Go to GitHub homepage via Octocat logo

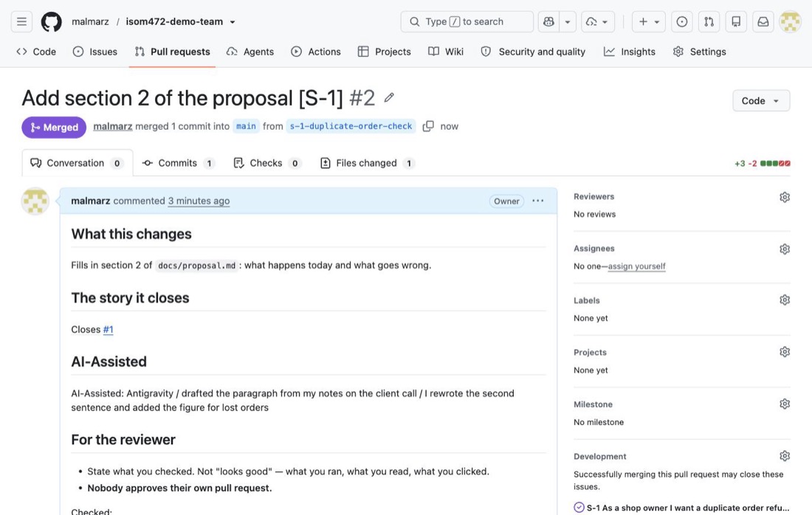pyautogui.click(x=51, y=21)
